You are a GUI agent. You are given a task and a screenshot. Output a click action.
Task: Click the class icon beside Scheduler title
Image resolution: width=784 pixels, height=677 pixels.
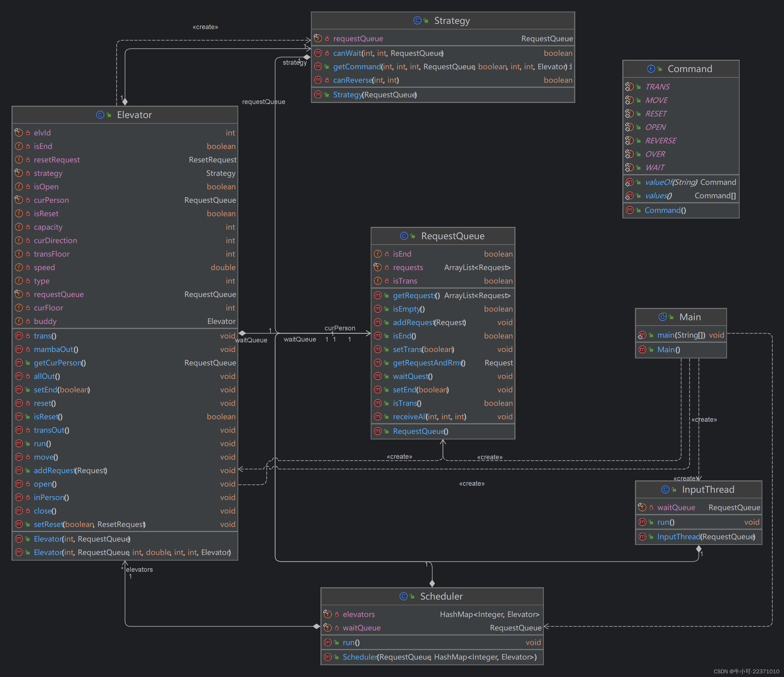point(403,597)
